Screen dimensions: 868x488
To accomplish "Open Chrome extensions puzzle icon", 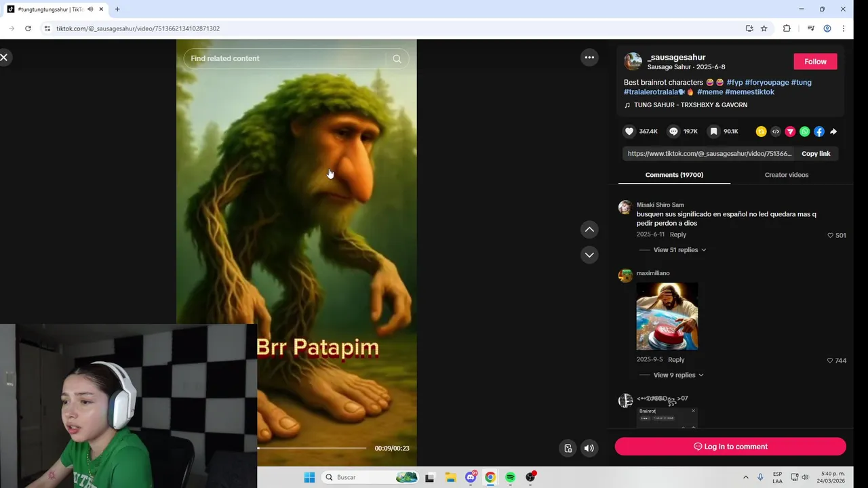I will pyautogui.click(x=787, y=28).
